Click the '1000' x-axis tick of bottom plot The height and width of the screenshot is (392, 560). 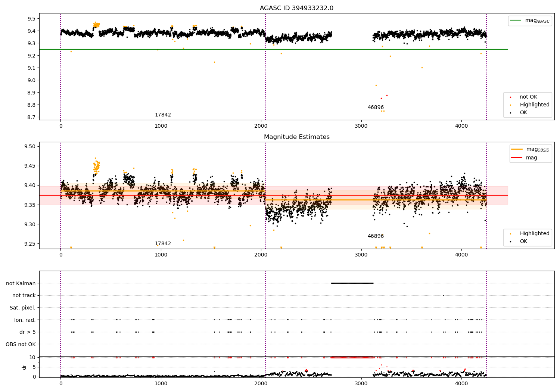pyautogui.click(x=161, y=384)
